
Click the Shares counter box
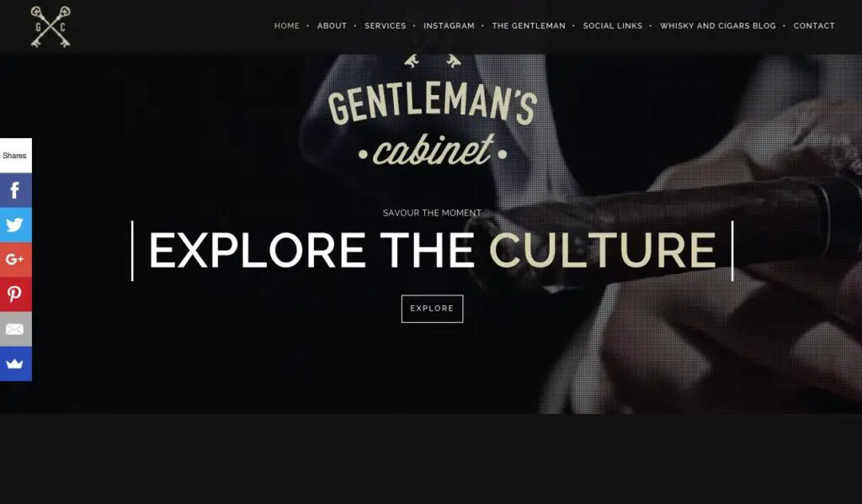coord(15,156)
